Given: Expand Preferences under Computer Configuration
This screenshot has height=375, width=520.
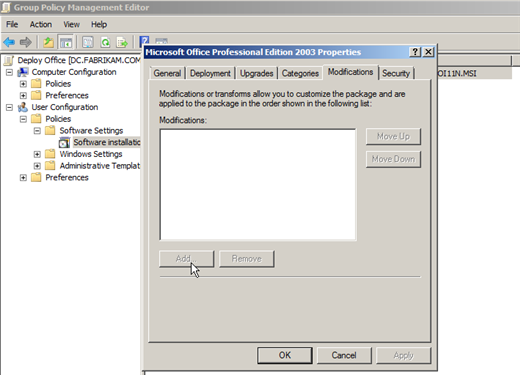Looking at the screenshot, I should 23,95.
